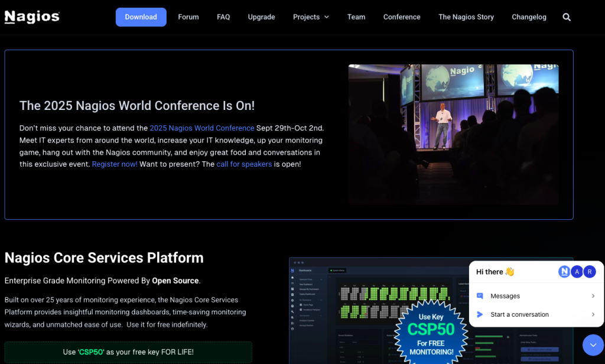
Task: Open the Upgrade menu item
Action: (261, 17)
